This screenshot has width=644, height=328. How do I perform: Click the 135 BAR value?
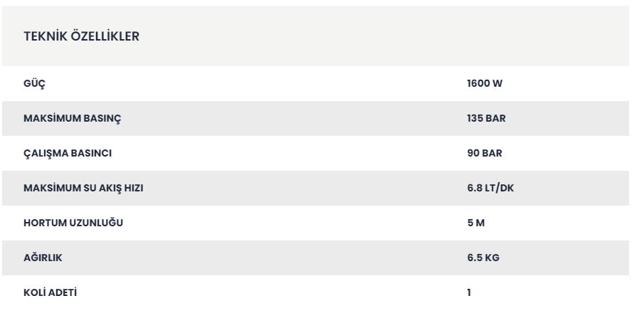pos(486,118)
